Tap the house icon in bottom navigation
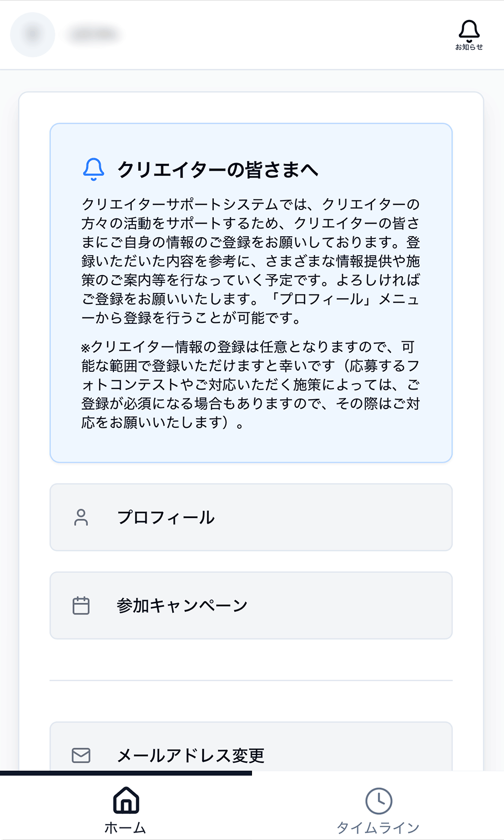This screenshot has height=840, width=504. 126,800
